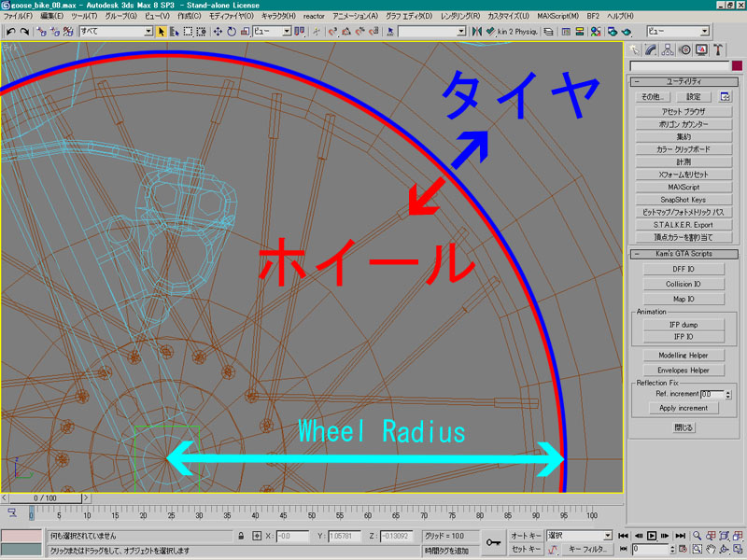Collapse the Kam's GTA Scripts rollout

coord(684,254)
